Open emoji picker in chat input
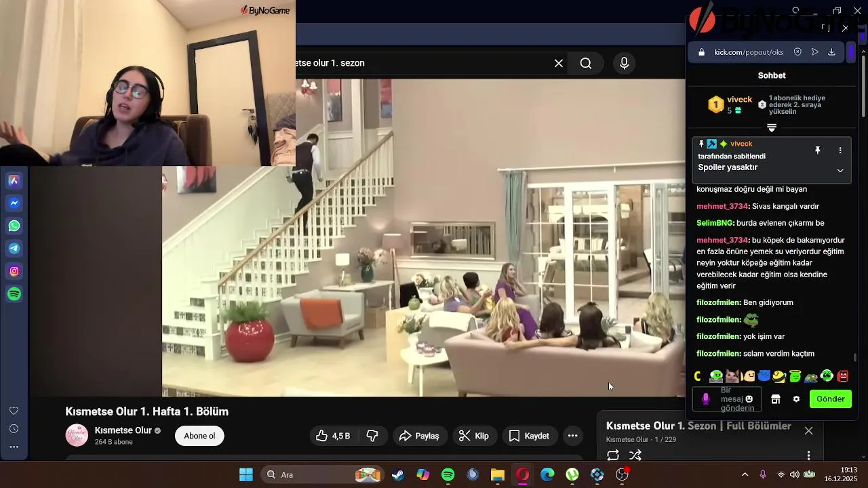The width and height of the screenshot is (868, 488). (749, 399)
